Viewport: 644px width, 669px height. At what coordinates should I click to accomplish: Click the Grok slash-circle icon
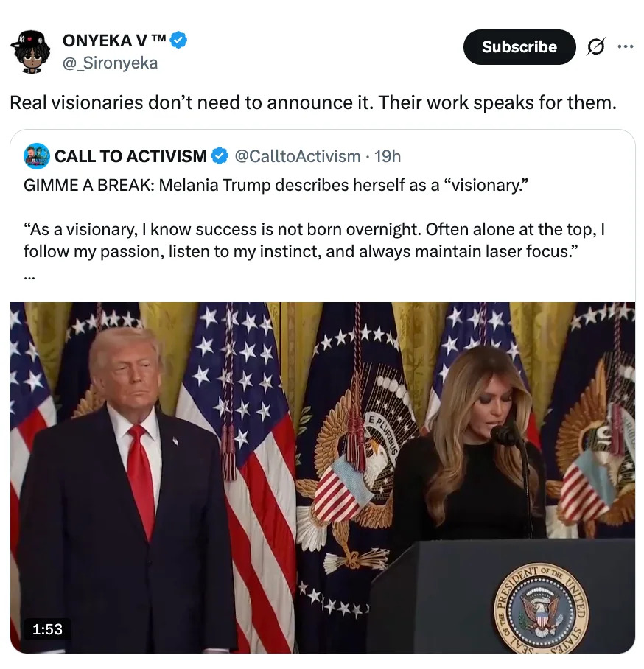[x=596, y=46]
